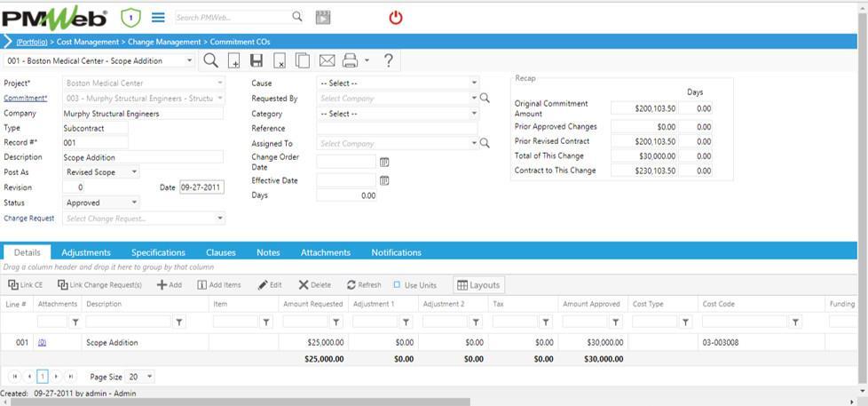Toggle the Use Units checkbox
868x406 pixels.
397,284
